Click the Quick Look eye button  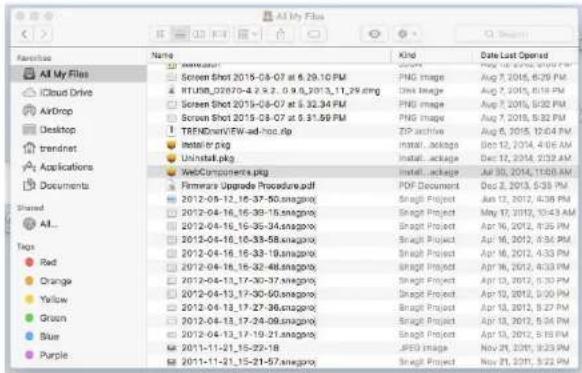(x=374, y=35)
